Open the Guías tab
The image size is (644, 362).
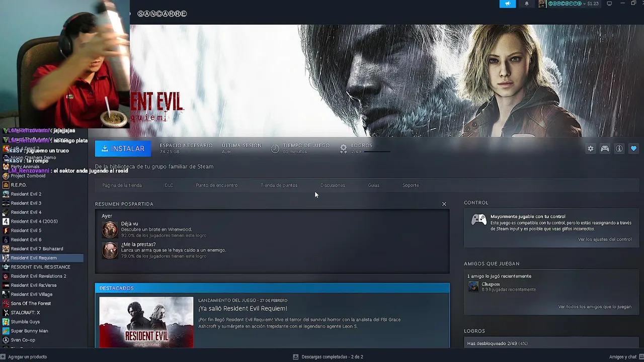tap(374, 185)
